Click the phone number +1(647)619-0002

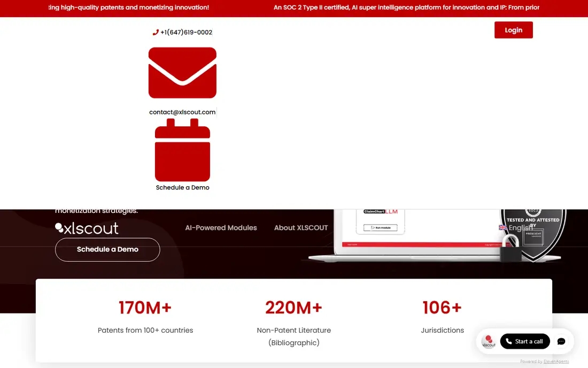coord(186,32)
